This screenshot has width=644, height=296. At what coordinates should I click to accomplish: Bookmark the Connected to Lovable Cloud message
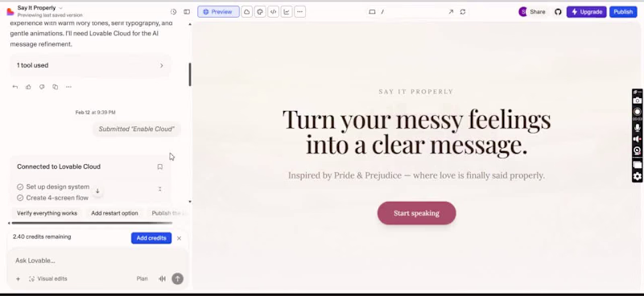160,166
